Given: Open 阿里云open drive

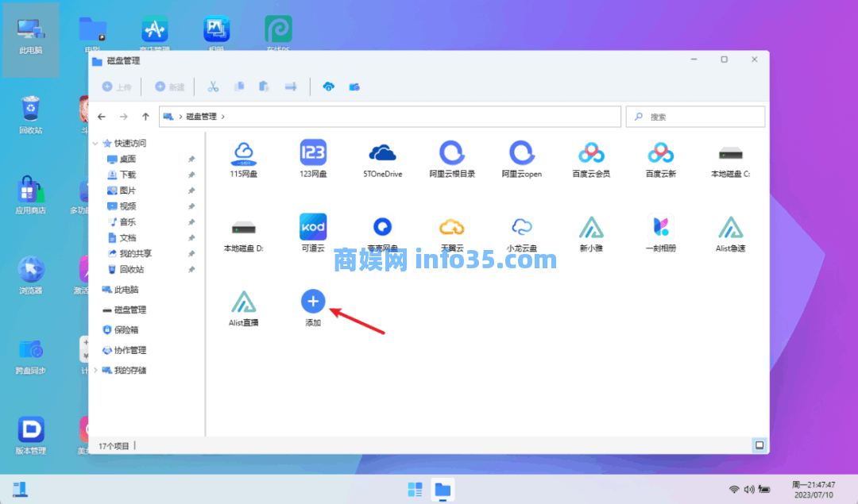Looking at the screenshot, I should 521,159.
